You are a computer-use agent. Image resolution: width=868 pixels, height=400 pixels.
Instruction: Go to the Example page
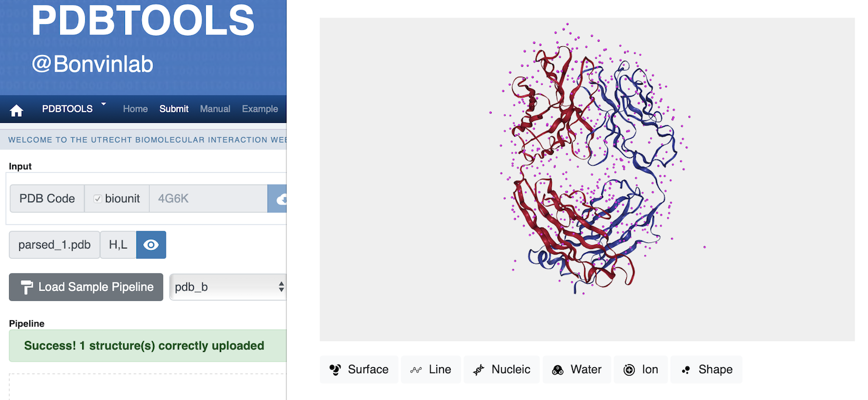click(260, 109)
